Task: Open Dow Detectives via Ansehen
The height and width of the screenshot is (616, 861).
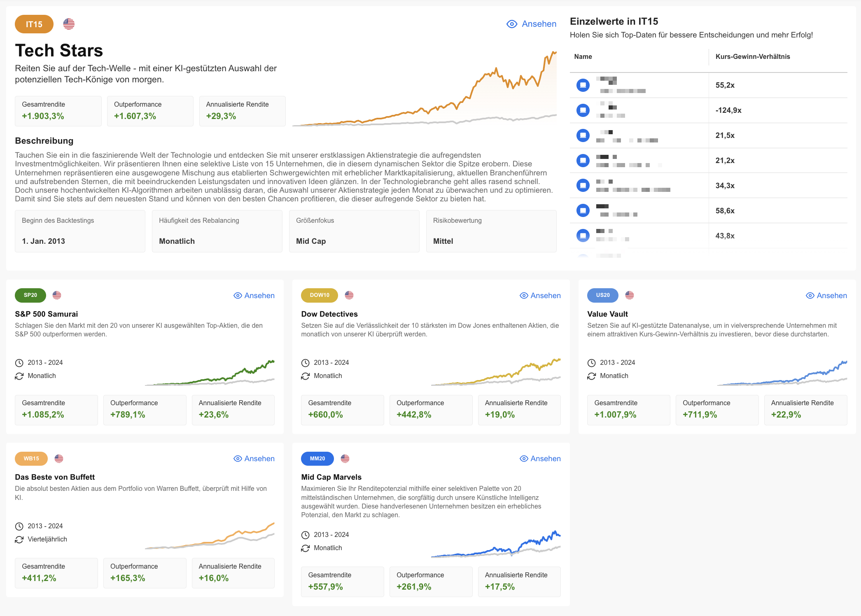Action: click(540, 296)
